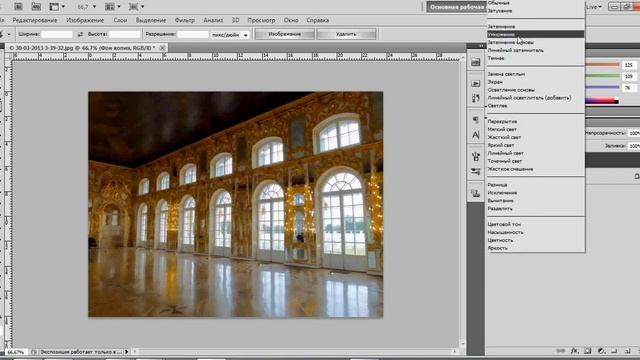640x360 pixels.
Task: Open the top collapsed panel icon in dock
Action: (x=476, y=62)
